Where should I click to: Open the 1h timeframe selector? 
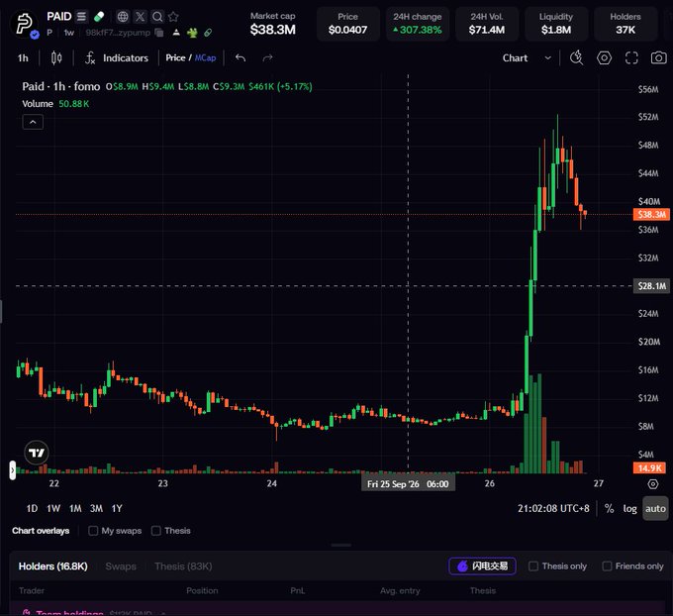[x=23, y=58]
